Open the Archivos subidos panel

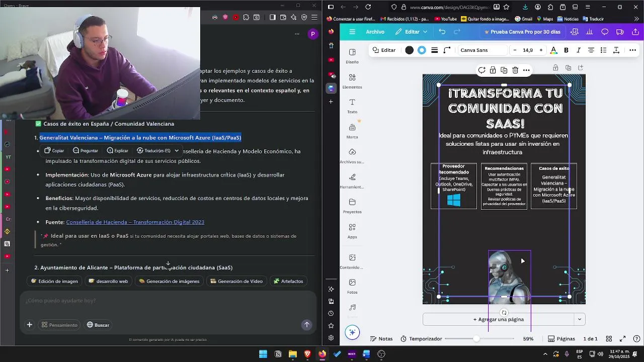(352, 155)
